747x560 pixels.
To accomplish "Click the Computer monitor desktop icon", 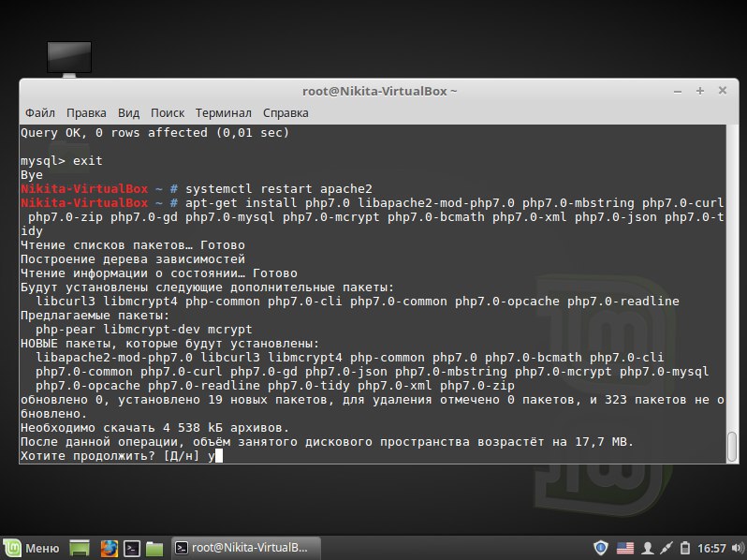I will coord(69,59).
